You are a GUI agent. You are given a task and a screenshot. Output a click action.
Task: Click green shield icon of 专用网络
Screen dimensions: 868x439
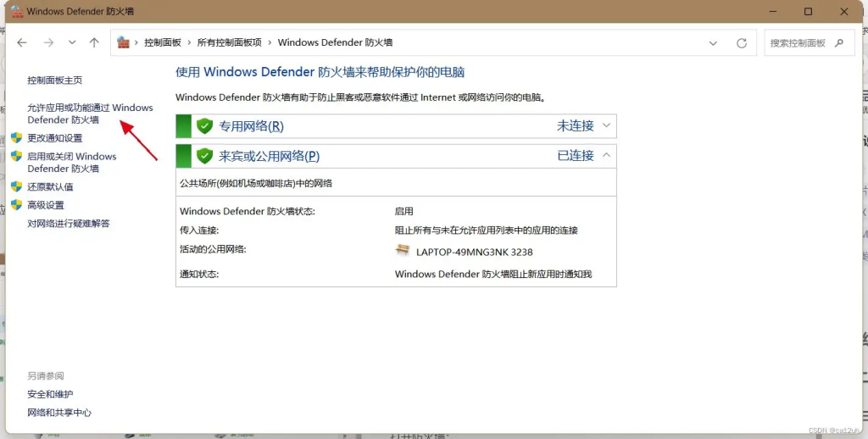tap(205, 126)
